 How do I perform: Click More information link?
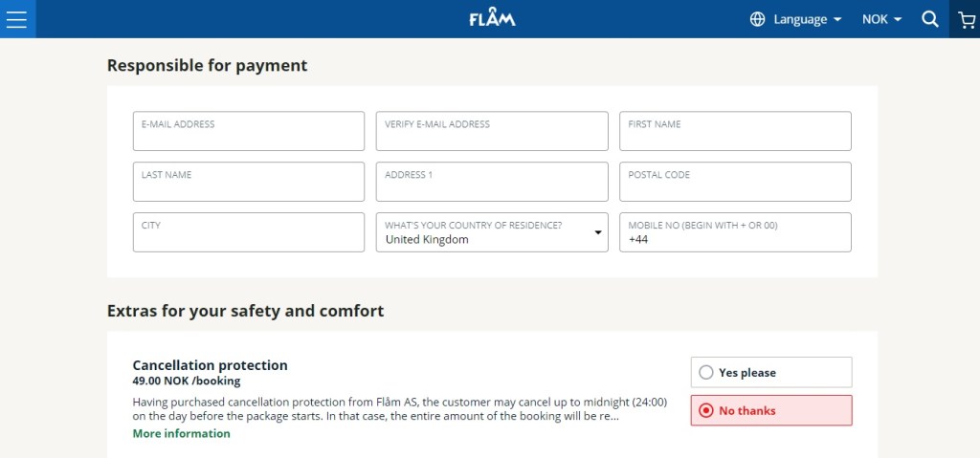point(181,433)
